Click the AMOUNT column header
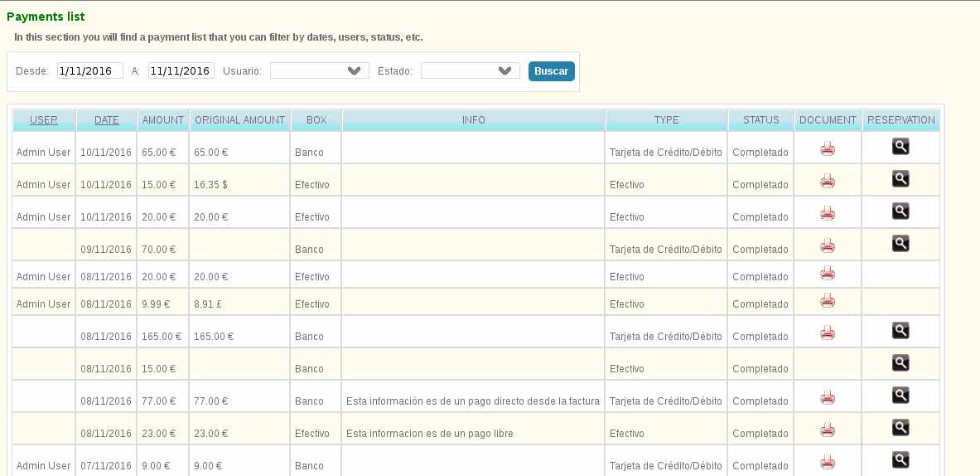The width and height of the screenshot is (980, 476). coord(163,120)
